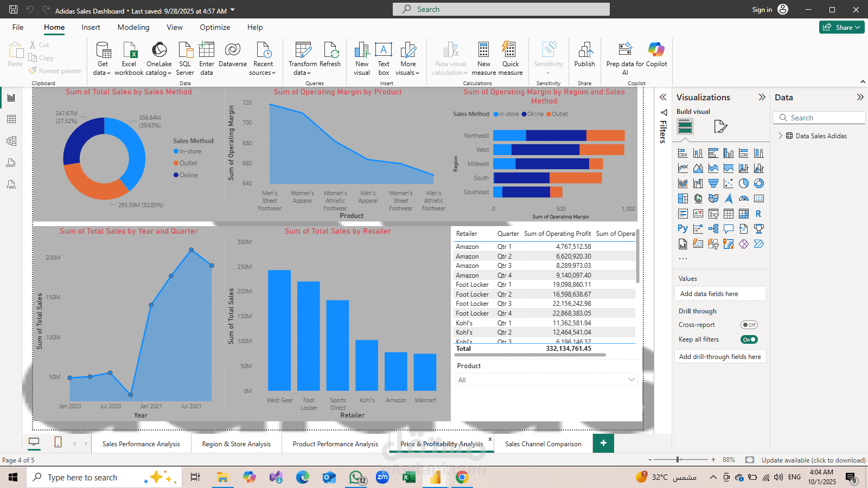Switch to mobile layout view
Viewport: 868px width, 488px height.
coord(58,442)
